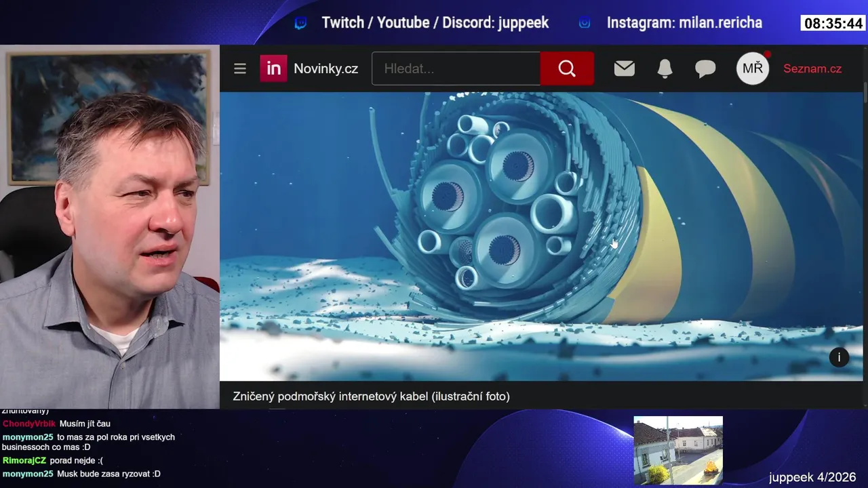Open notifications bell icon

665,68
